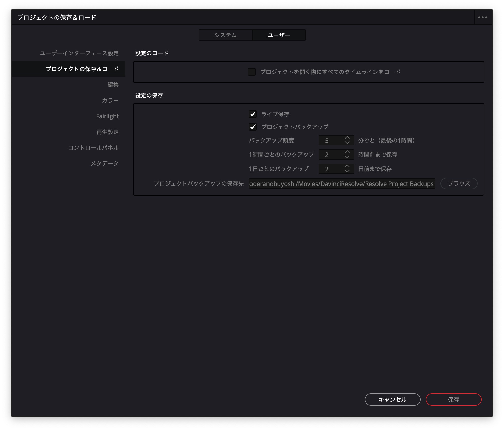Select the Fairlight settings category
This screenshot has width=504, height=430.
108,116
